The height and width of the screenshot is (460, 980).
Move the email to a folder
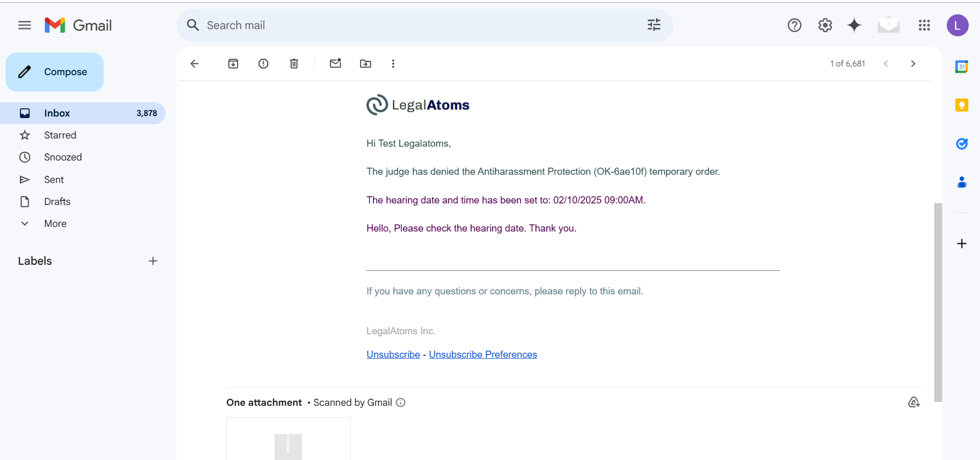pos(365,63)
